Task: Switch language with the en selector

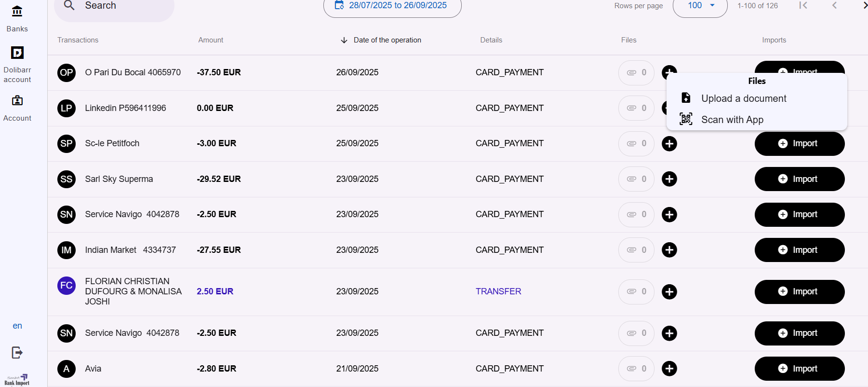Action: pyautogui.click(x=17, y=326)
